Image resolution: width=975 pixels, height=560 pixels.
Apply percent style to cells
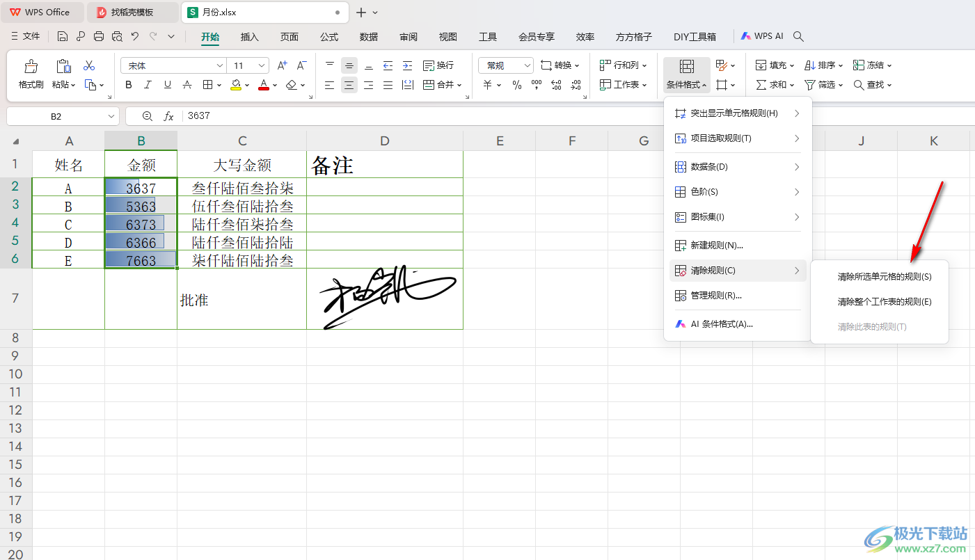tap(517, 85)
